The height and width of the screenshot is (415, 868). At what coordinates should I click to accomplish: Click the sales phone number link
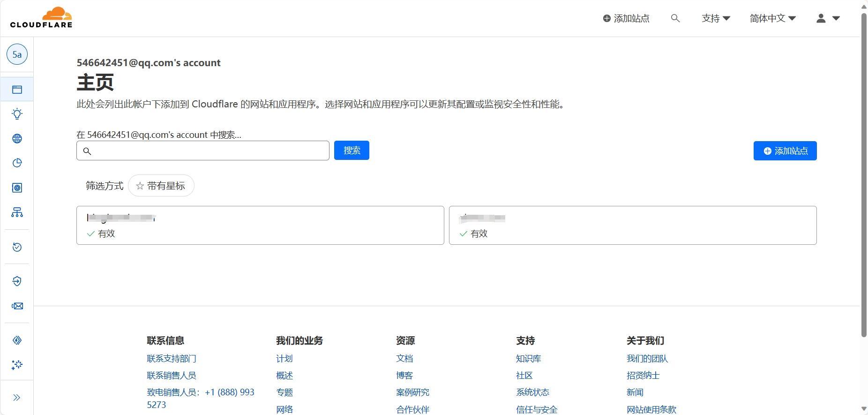tap(201, 398)
